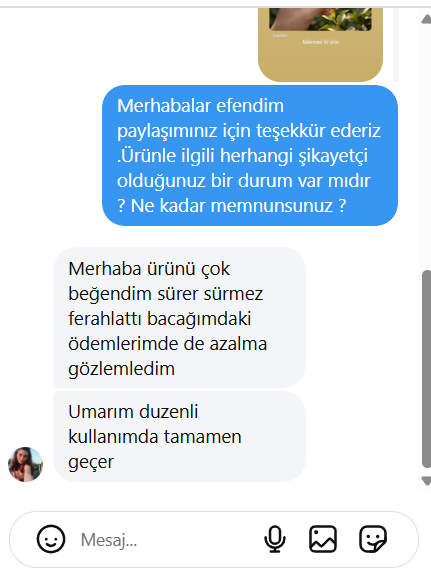Click the thin gray bar beside shared story
Screen dimensions: 431x575
click(x=395, y=45)
